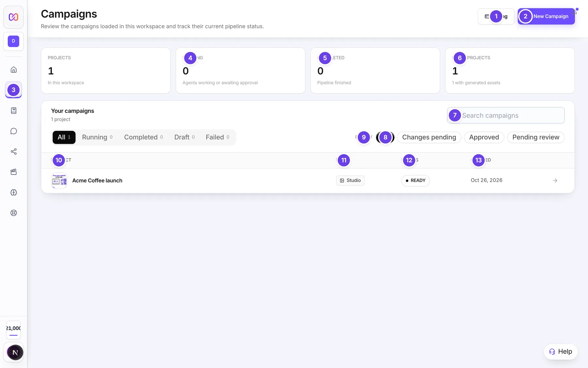Screen dimensions: 588x368
Task: Click the card with '1 with generated assets'
Action: [510, 71]
